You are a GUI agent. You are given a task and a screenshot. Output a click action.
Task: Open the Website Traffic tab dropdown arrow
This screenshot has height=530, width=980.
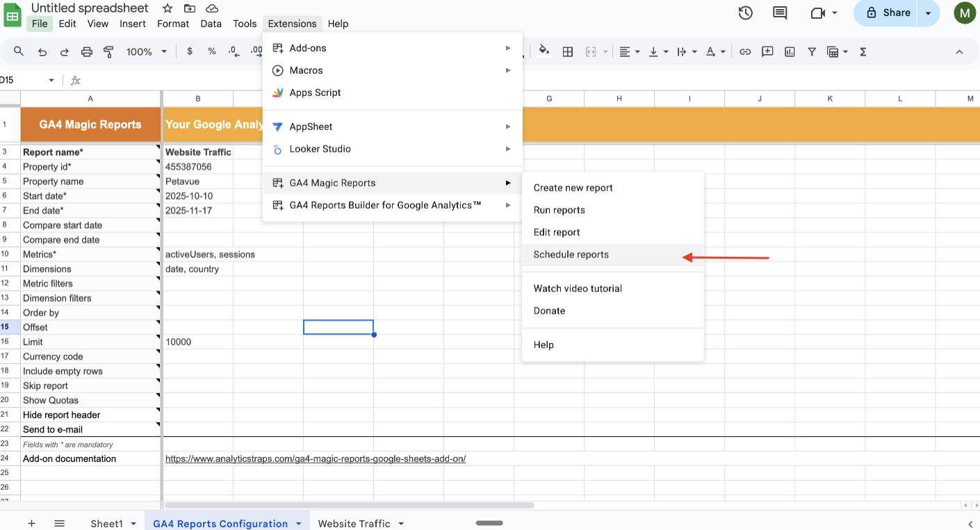pyautogui.click(x=401, y=523)
